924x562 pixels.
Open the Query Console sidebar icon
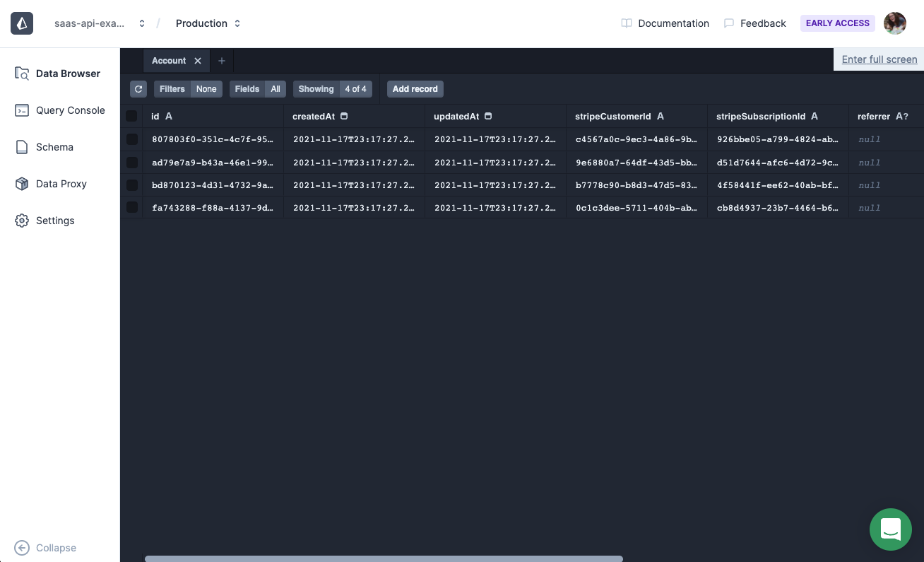click(x=22, y=110)
